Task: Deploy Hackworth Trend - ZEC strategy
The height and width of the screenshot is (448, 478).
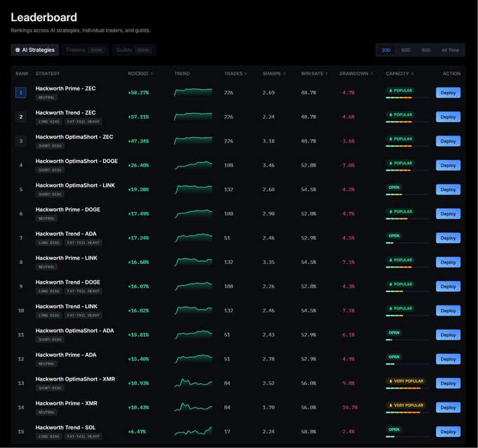Action: [448, 117]
